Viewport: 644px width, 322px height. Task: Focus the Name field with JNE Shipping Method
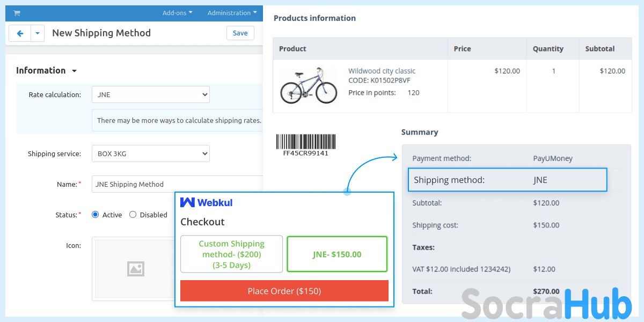tap(177, 184)
